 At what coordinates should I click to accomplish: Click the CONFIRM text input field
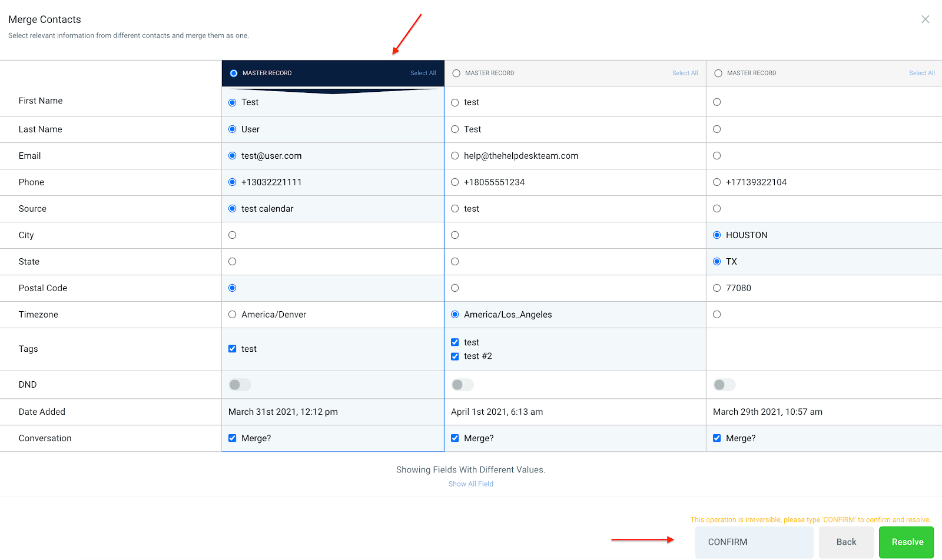(754, 542)
